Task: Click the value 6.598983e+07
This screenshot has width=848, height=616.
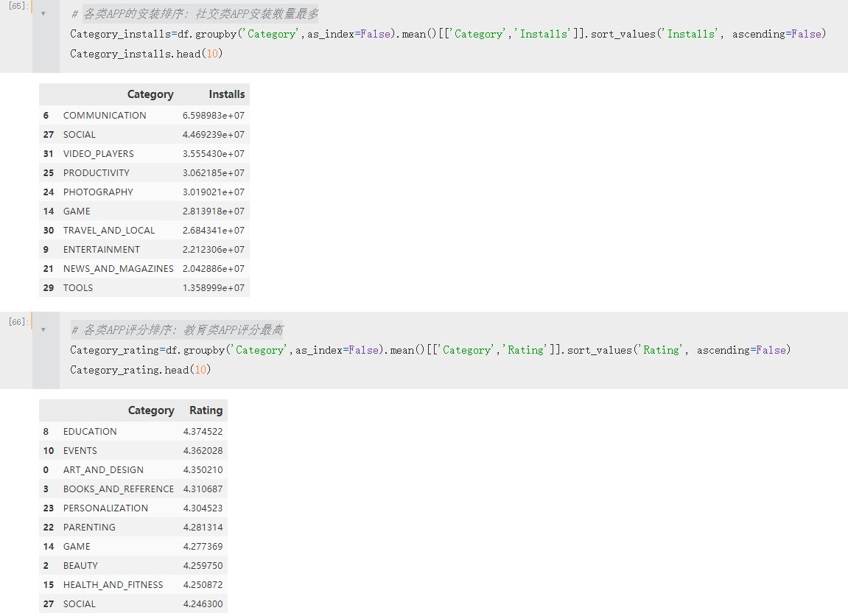Action: pyautogui.click(x=214, y=115)
